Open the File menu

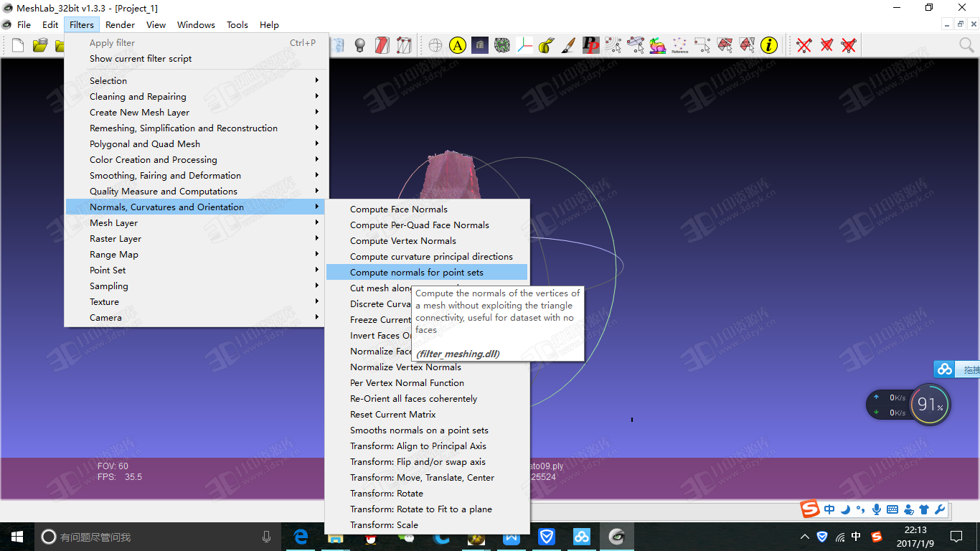tap(24, 24)
